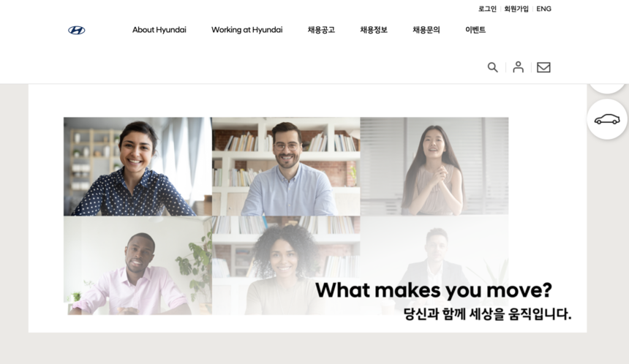Select the 채용정보 menu item
The height and width of the screenshot is (364, 629).
point(374,30)
